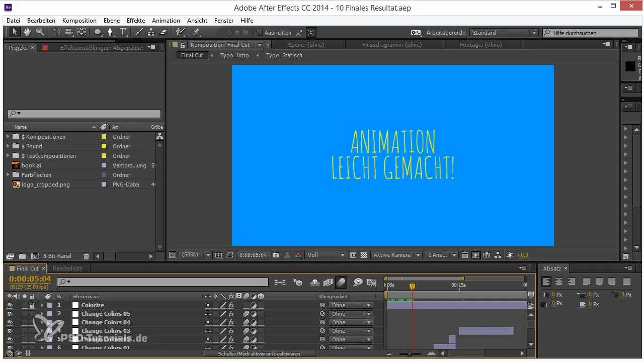Delete selected project item with trash icon
Viewport: 644px width, 362px height.
pyautogui.click(x=86, y=256)
